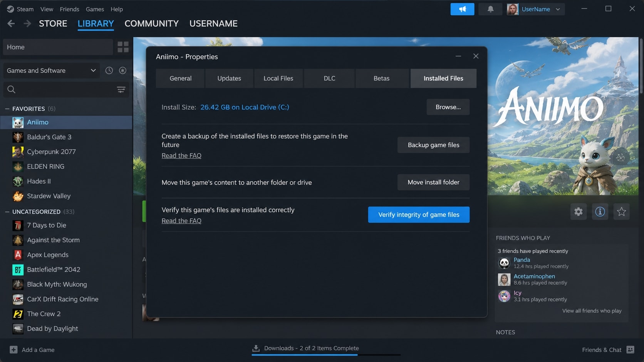Screen dimensions: 644x362
Task: Go forward with the right arrow
Action: pos(27,23)
